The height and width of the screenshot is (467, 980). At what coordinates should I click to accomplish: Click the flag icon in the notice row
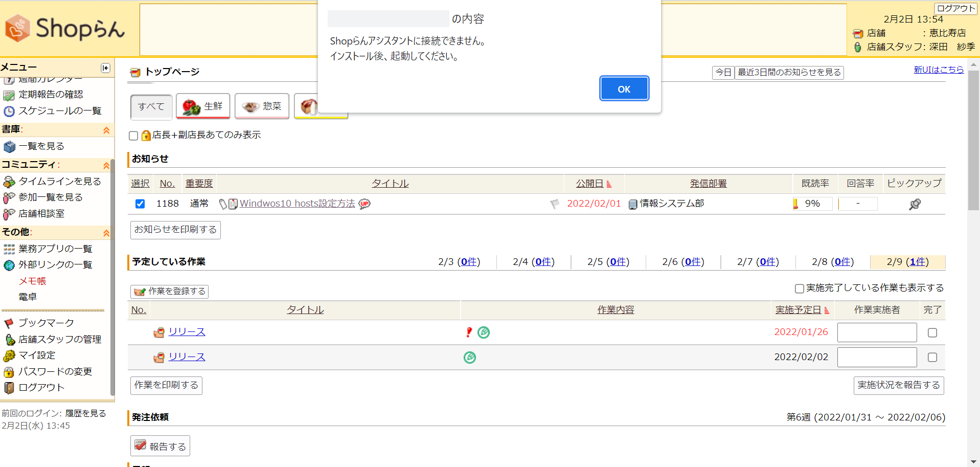coord(555,204)
